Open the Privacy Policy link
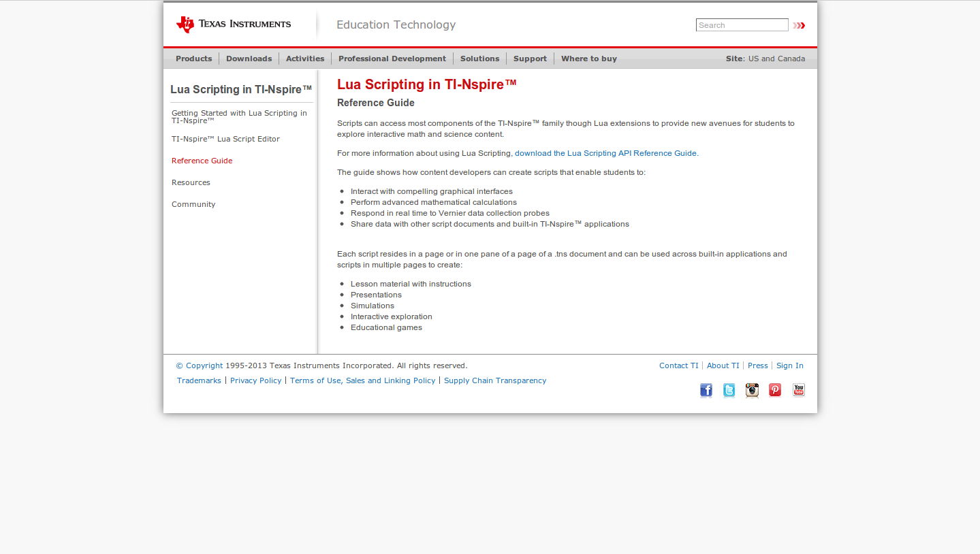 [255, 380]
